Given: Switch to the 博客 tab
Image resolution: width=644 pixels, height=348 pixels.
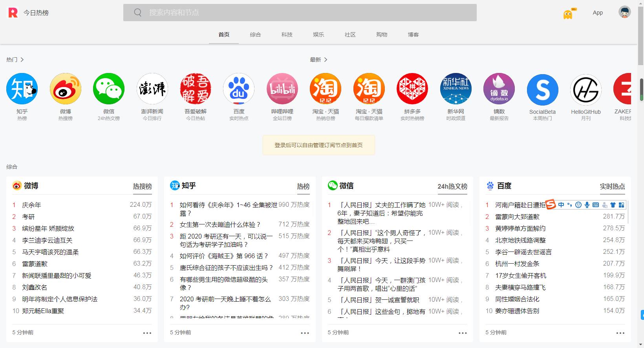Looking at the screenshot, I should [413, 35].
